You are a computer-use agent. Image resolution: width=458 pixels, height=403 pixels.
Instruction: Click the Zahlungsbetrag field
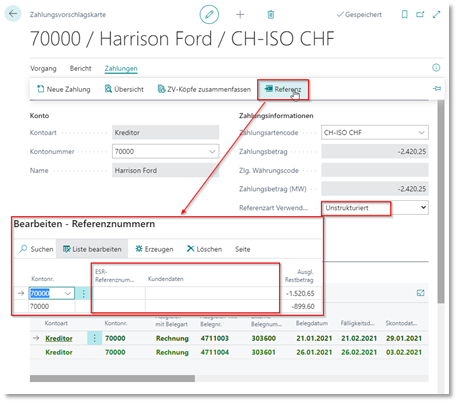click(x=375, y=152)
